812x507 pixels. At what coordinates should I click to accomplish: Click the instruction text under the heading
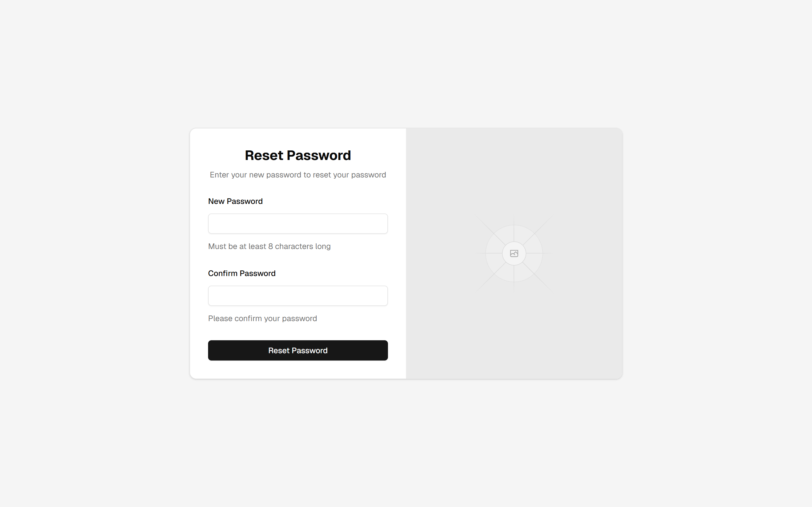tap(298, 174)
